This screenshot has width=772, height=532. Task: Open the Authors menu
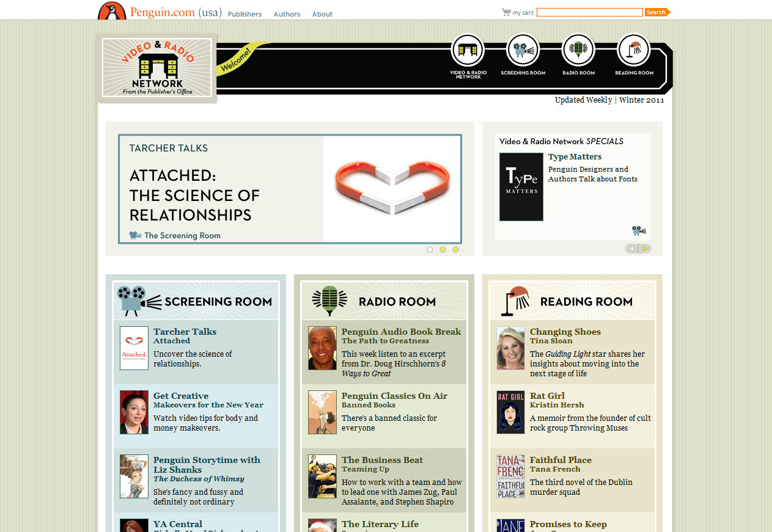point(287,14)
